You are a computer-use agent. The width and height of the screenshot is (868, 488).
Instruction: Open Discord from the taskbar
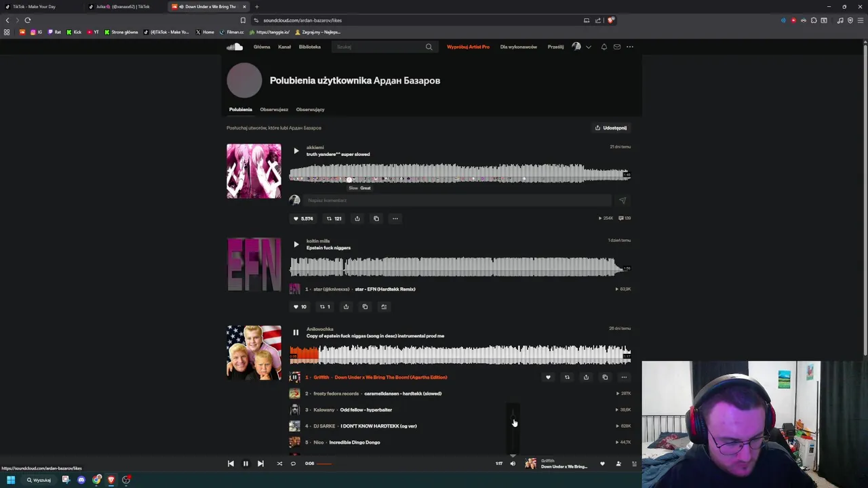coord(81,480)
